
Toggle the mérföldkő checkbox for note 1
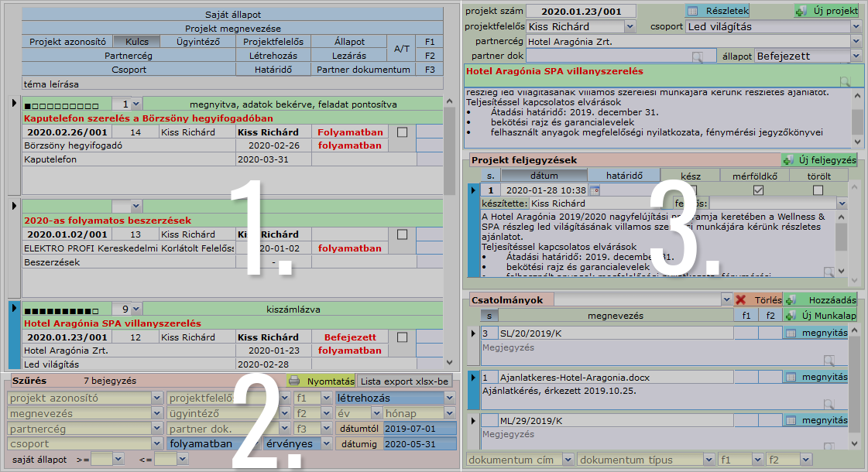pyautogui.click(x=758, y=190)
